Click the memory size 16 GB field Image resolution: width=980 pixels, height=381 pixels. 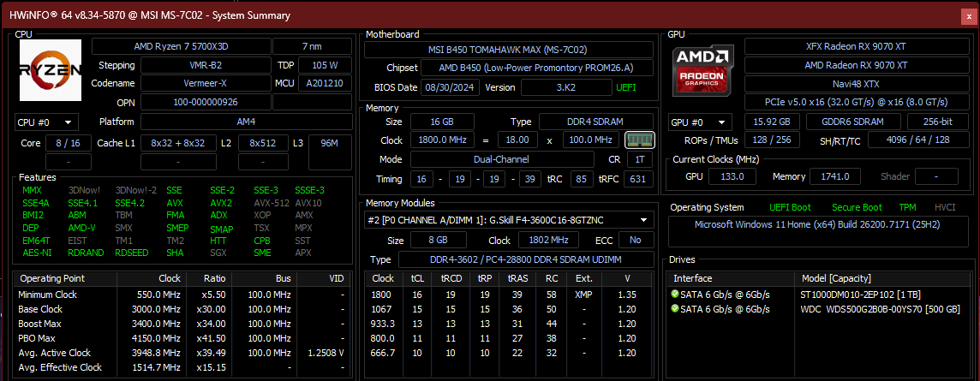point(442,122)
